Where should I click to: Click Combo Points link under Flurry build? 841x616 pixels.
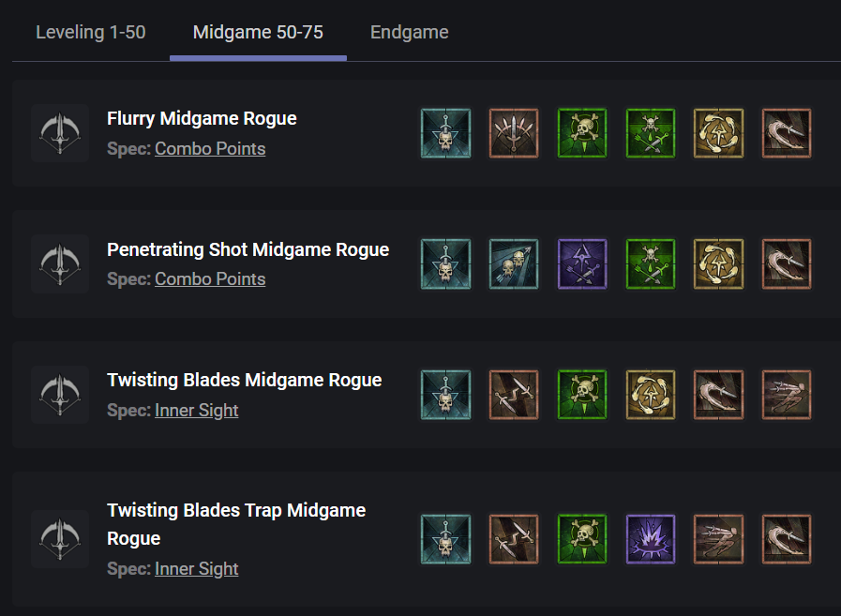210,149
